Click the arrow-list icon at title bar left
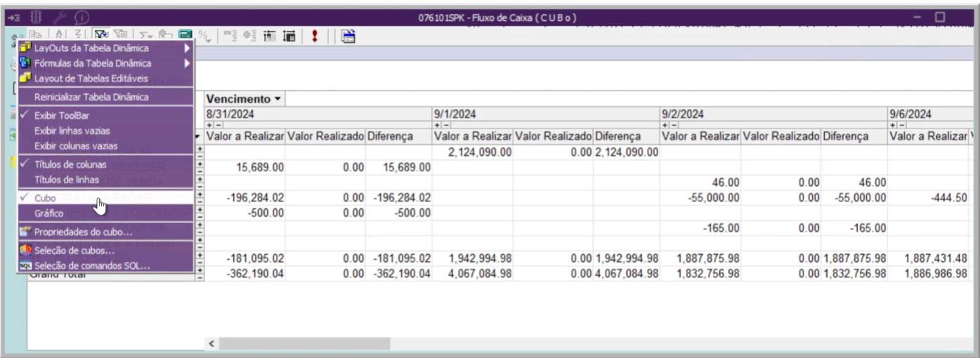Image resolution: width=980 pixels, height=358 pixels. (x=14, y=17)
